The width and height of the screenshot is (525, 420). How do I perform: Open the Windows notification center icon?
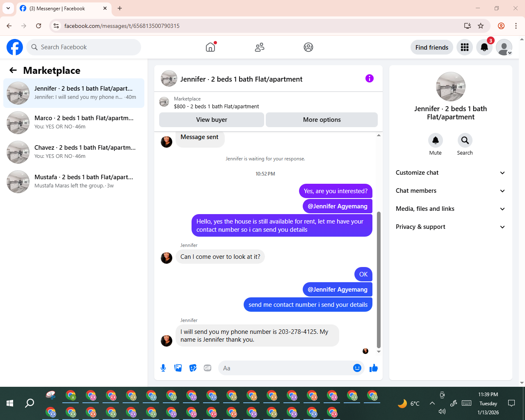point(511,403)
